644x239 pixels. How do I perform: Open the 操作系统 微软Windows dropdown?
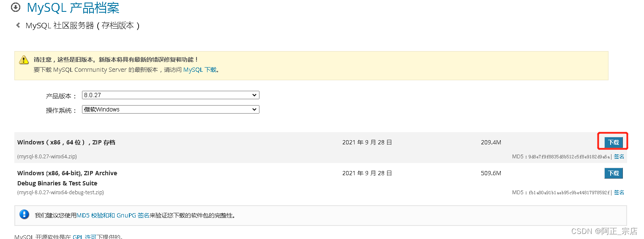pos(170,109)
